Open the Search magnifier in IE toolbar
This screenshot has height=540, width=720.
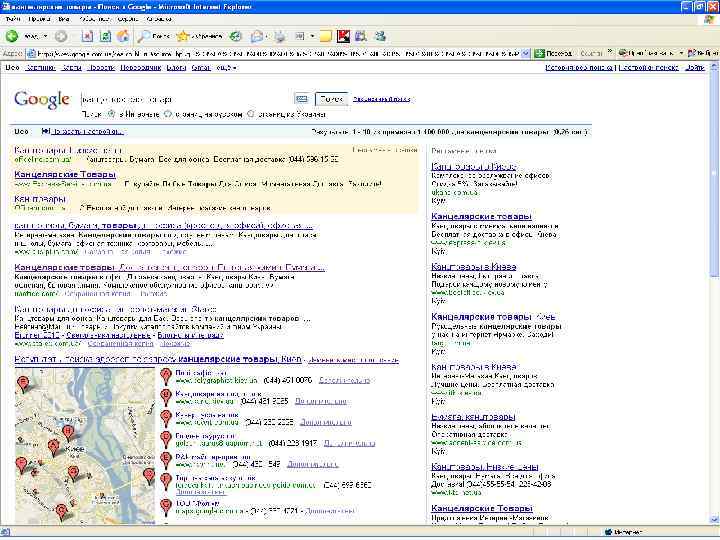click(144, 36)
